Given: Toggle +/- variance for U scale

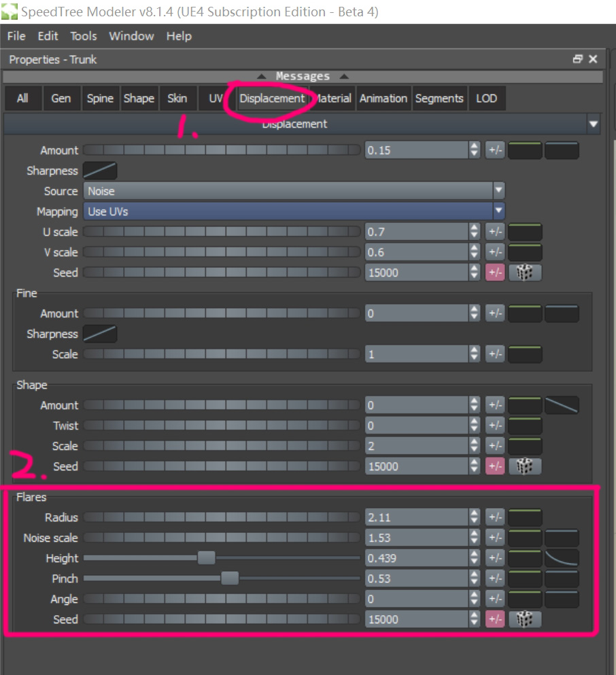Looking at the screenshot, I should pos(495,232).
